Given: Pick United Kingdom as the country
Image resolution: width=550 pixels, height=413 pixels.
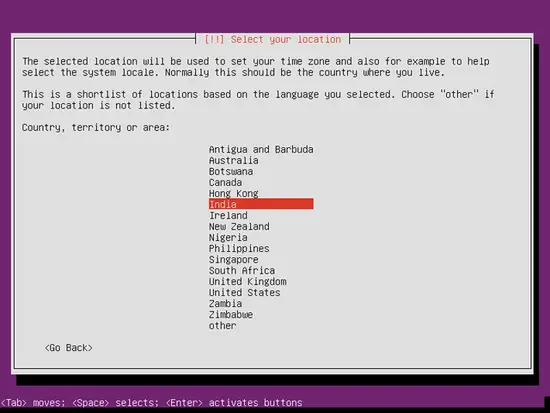Looking at the screenshot, I should point(248,281).
